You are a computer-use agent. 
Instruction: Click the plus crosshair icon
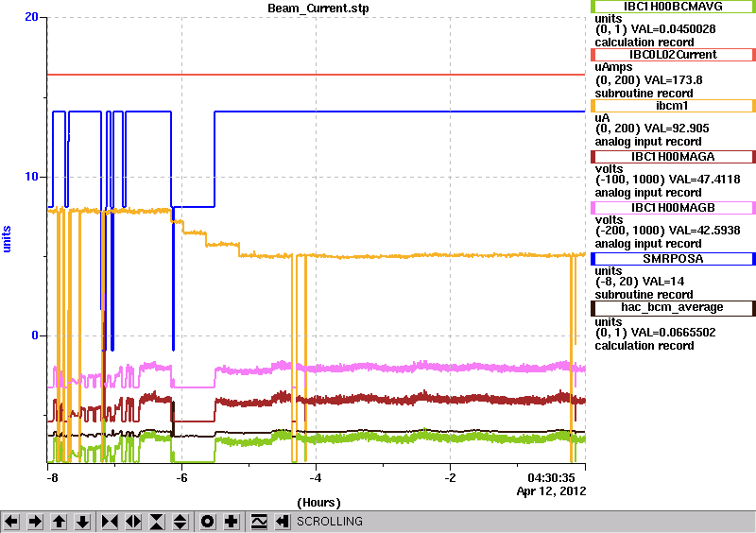tap(232, 522)
